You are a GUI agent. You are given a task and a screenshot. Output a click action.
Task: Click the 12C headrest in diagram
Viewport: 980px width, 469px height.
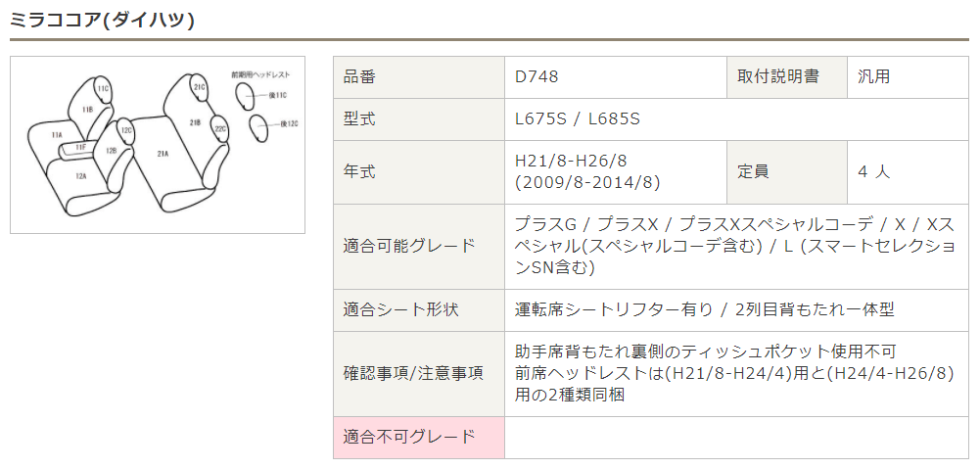125,130
